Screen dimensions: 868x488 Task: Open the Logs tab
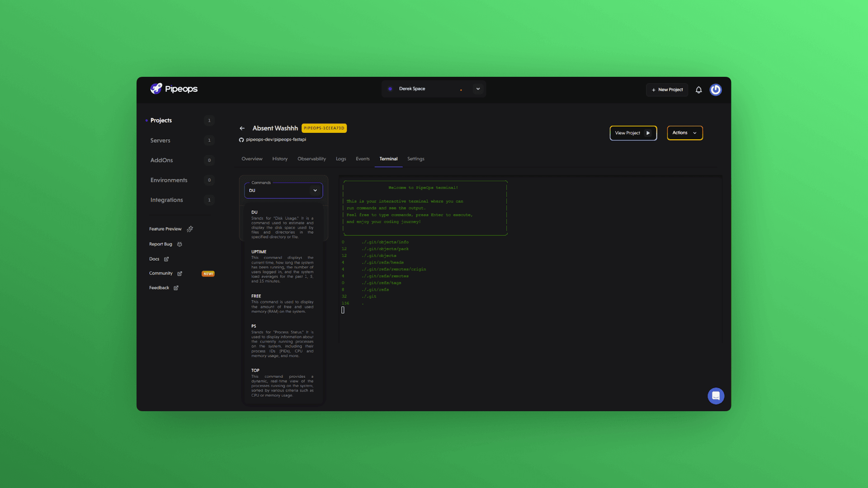(x=341, y=159)
